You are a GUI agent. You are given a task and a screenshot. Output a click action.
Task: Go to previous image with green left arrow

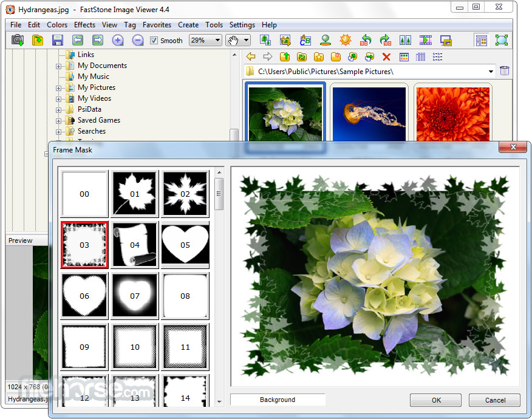coord(78,40)
